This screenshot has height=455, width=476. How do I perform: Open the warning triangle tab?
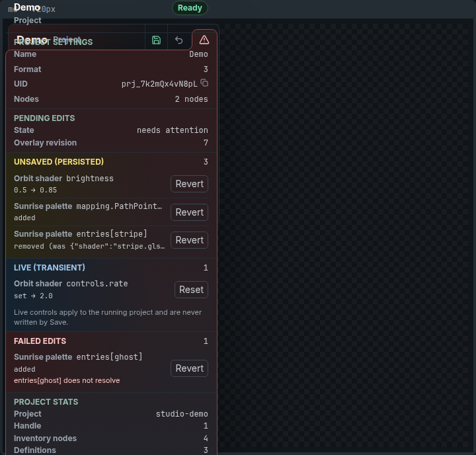point(204,40)
